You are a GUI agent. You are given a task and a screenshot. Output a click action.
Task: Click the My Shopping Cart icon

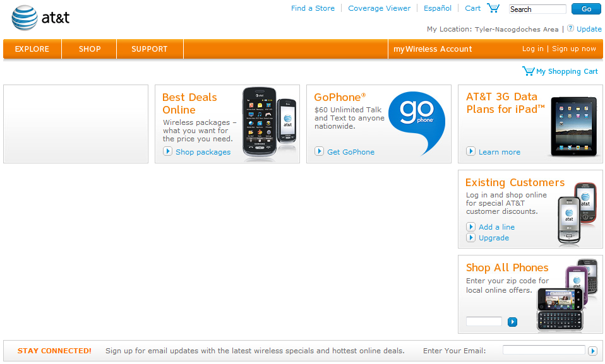click(x=528, y=71)
